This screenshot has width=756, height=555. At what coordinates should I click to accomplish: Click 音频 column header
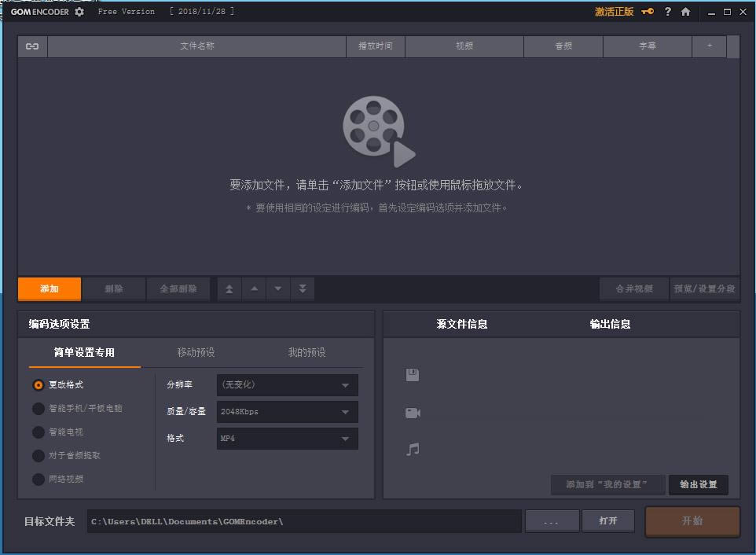click(x=563, y=46)
